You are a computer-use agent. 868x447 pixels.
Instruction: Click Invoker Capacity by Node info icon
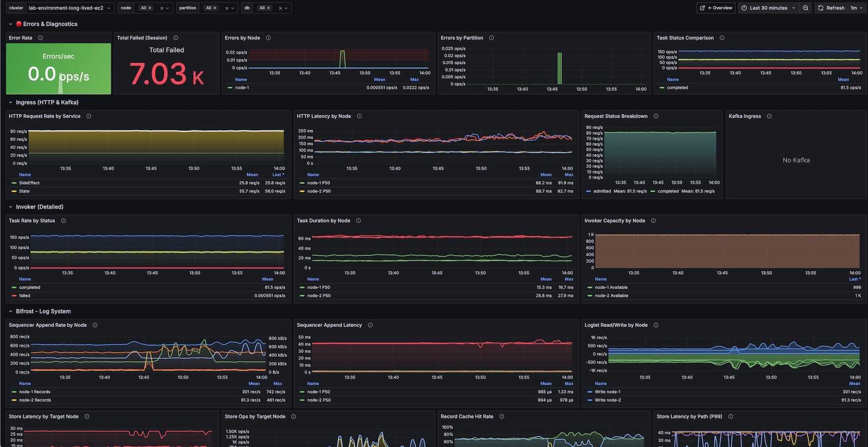[x=653, y=221]
